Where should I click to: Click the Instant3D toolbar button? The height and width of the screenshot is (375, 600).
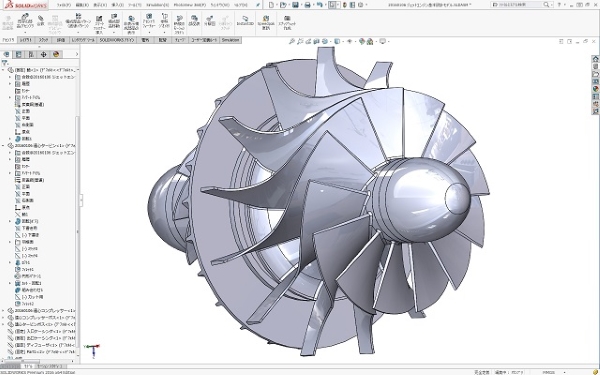click(245, 21)
